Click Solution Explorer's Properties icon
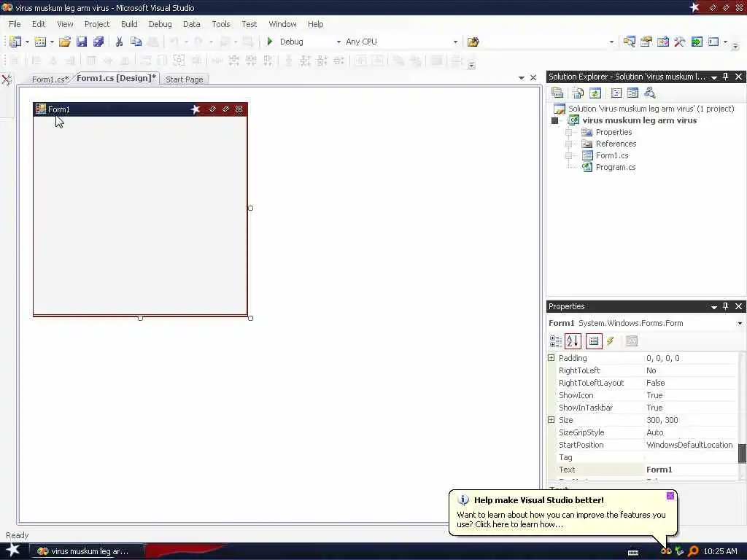 [557, 93]
